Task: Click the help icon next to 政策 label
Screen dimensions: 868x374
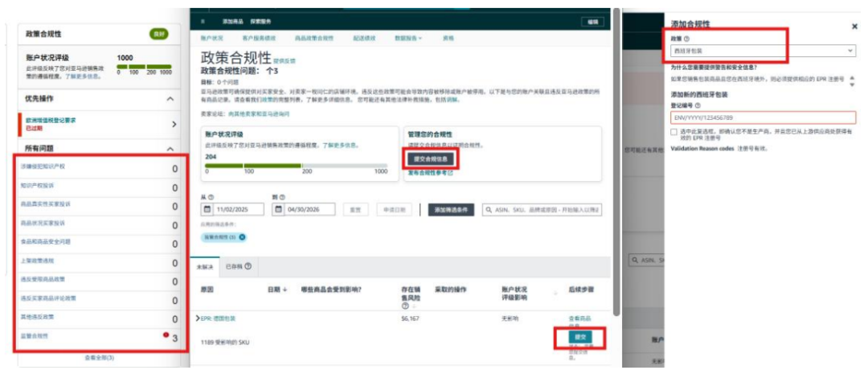Action: tap(686, 39)
